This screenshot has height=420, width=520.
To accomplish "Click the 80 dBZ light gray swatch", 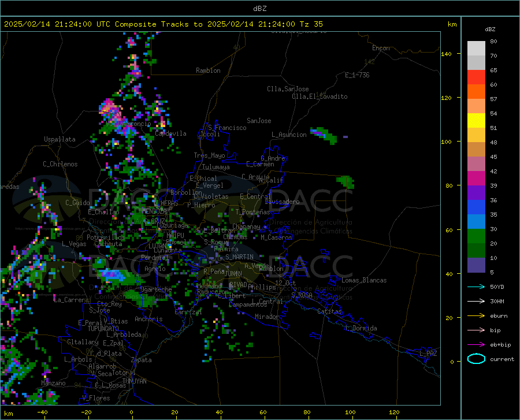I will [x=476, y=49].
